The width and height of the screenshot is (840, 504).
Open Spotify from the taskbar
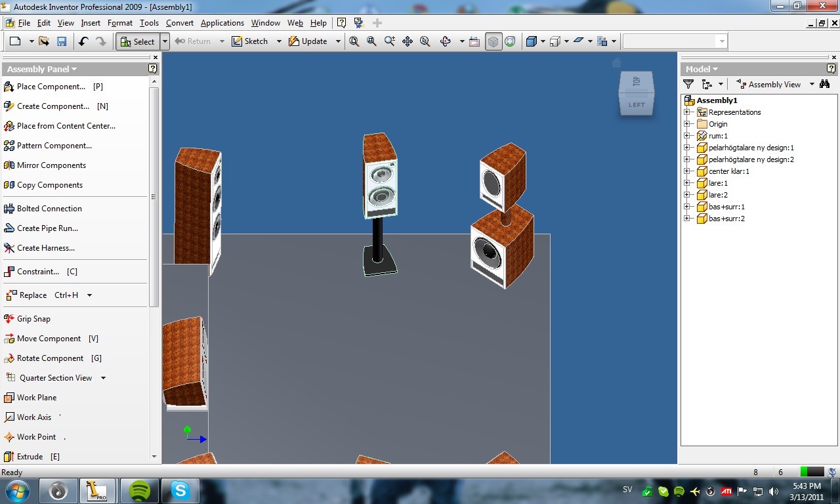pyautogui.click(x=139, y=490)
